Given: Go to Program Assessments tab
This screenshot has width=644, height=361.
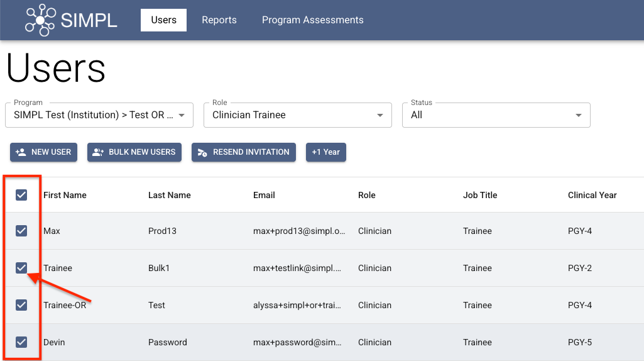Looking at the screenshot, I should pyautogui.click(x=312, y=20).
